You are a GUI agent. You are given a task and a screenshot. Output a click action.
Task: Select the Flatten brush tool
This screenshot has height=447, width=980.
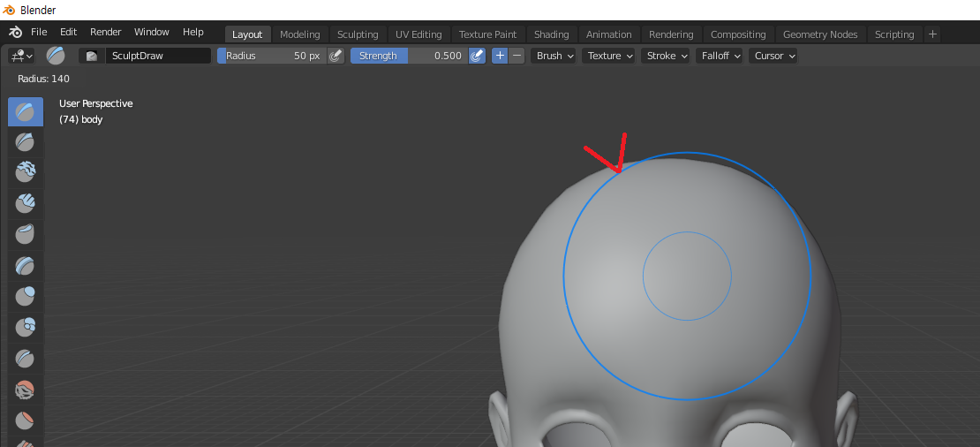pos(26,420)
